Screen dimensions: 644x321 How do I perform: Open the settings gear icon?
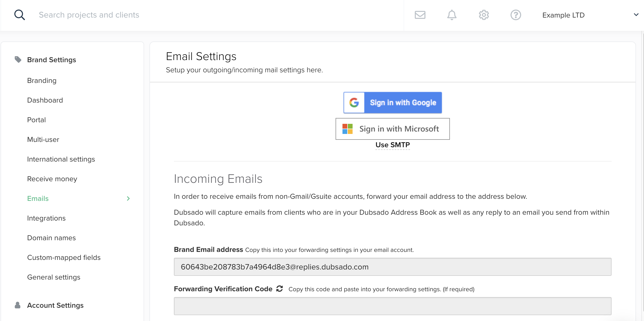click(484, 15)
